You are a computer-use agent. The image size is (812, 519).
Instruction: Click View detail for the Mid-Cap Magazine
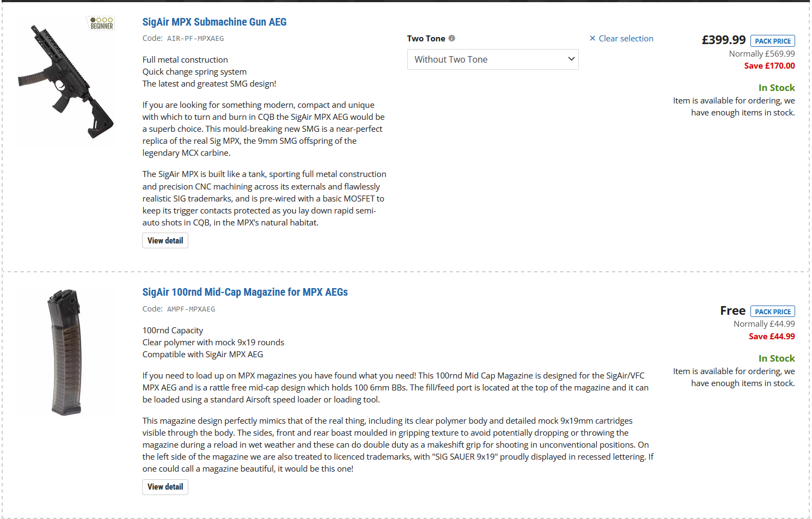pyautogui.click(x=165, y=487)
